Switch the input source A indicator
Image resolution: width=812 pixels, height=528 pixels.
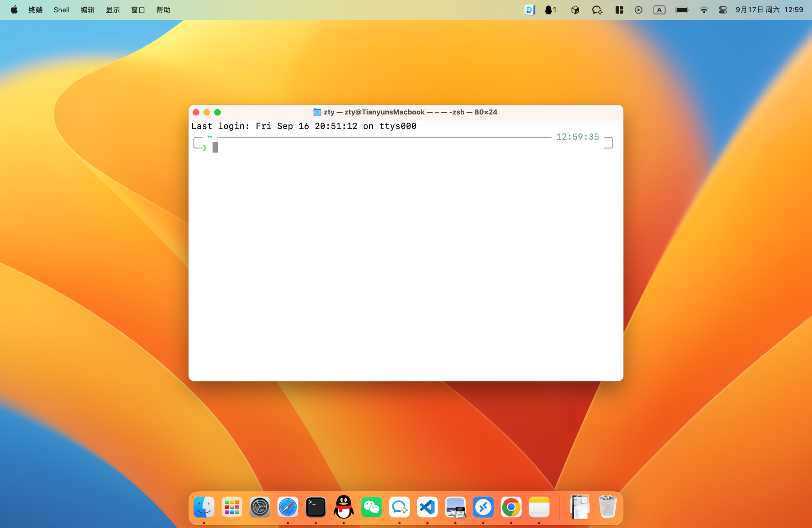(659, 10)
